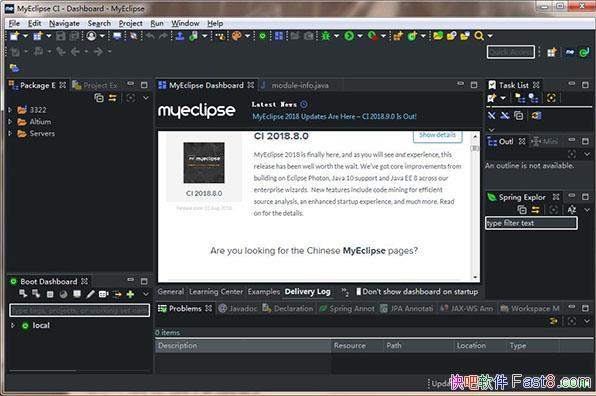Open the New Task dropdown arrow in Task List
596x396 pixels.
pos(502,98)
